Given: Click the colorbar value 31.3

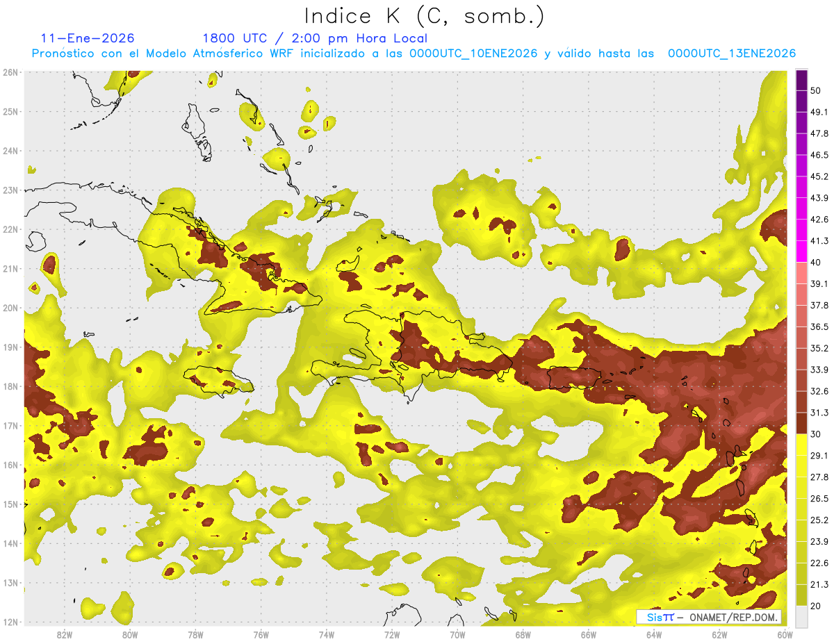Looking at the screenshot, I should [x=819, y=413].
